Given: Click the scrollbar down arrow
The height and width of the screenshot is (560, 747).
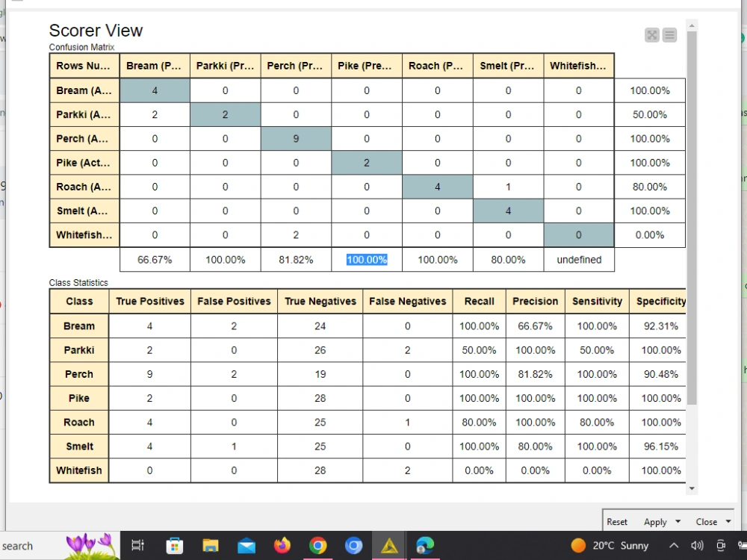Looking at the screenshot, I should (692, 488).
